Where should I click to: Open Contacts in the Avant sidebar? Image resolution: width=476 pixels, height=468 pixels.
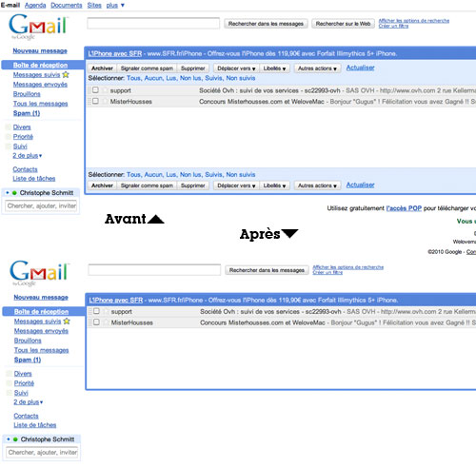tap(25, 169)
